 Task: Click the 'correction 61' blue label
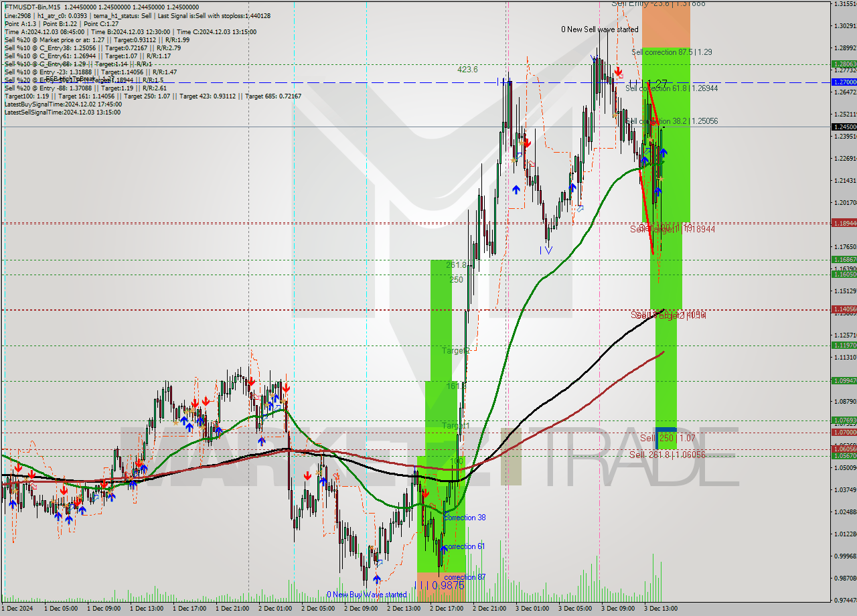pyautogui.click(x=465, y=546)
